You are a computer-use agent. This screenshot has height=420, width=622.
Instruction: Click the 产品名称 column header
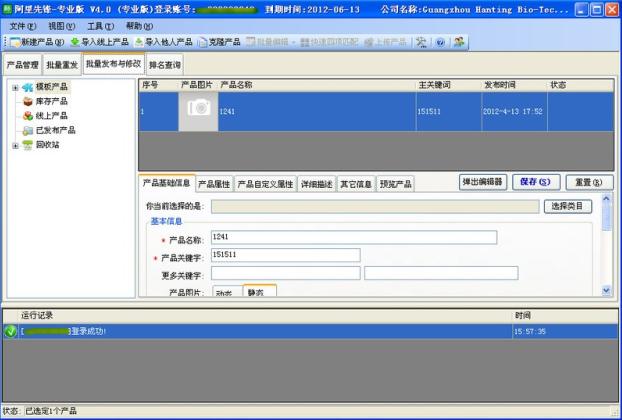pos(317,85)
